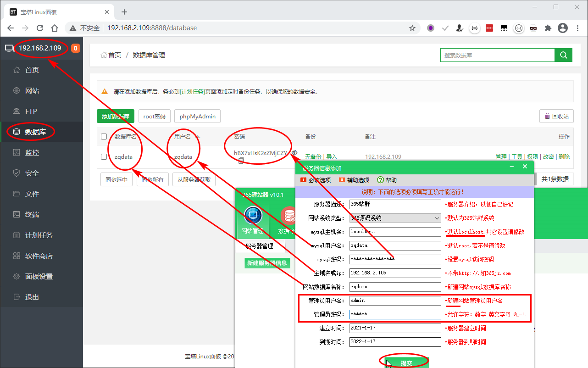Click the 无备份 link in the zqdata row
This screenshot has width=588, height=368.
313,157
